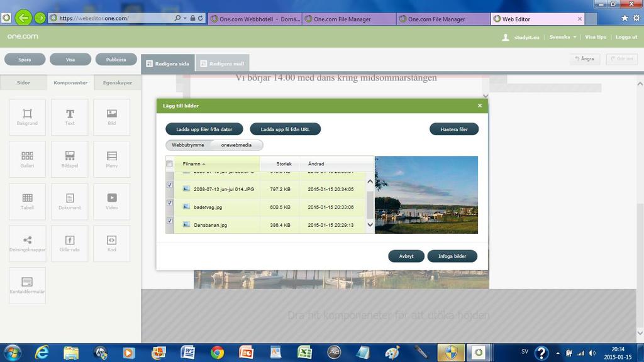Viewport: 644px width, 362px height.
Task: Click Ladda upp filer från dator button
Action: (204, 129)
